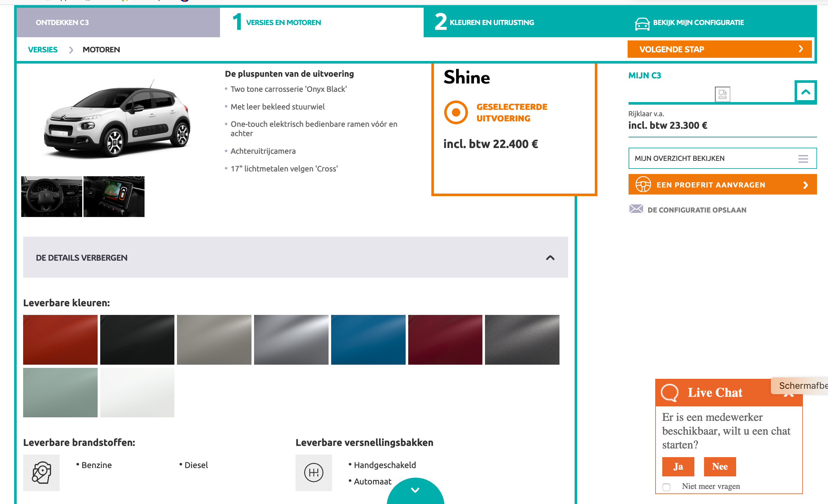Click Ja to start a chat

point(678,466)
